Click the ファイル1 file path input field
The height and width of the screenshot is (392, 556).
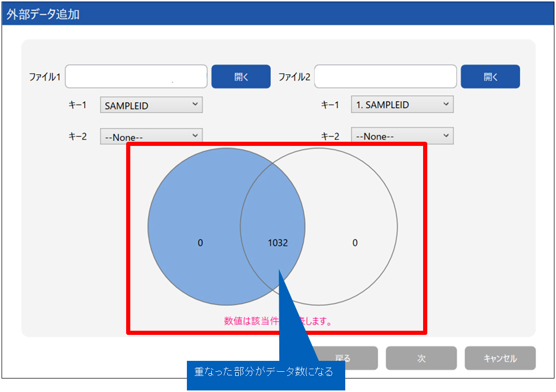tap(136, 77)
